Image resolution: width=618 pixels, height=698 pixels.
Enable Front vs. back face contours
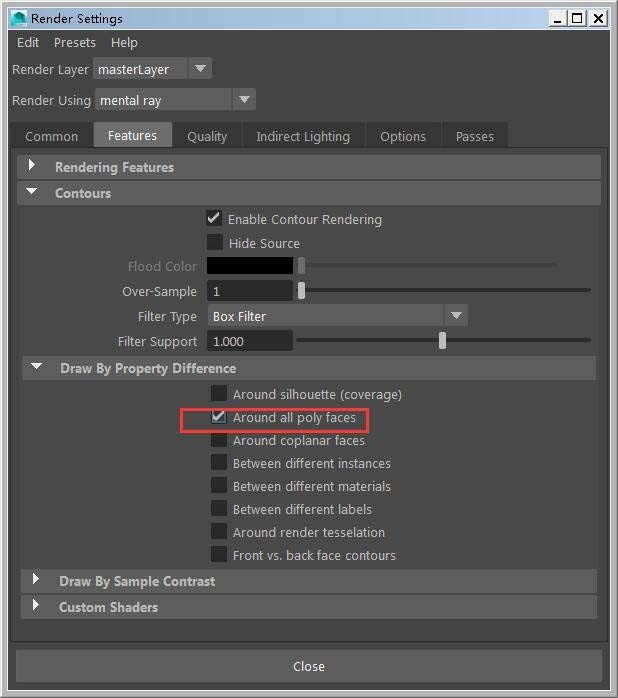[219, 555]
